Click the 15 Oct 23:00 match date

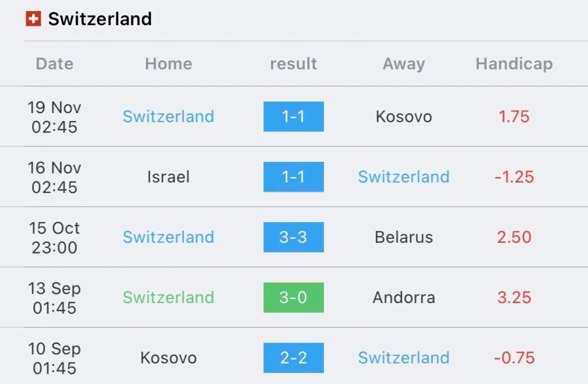55,237
